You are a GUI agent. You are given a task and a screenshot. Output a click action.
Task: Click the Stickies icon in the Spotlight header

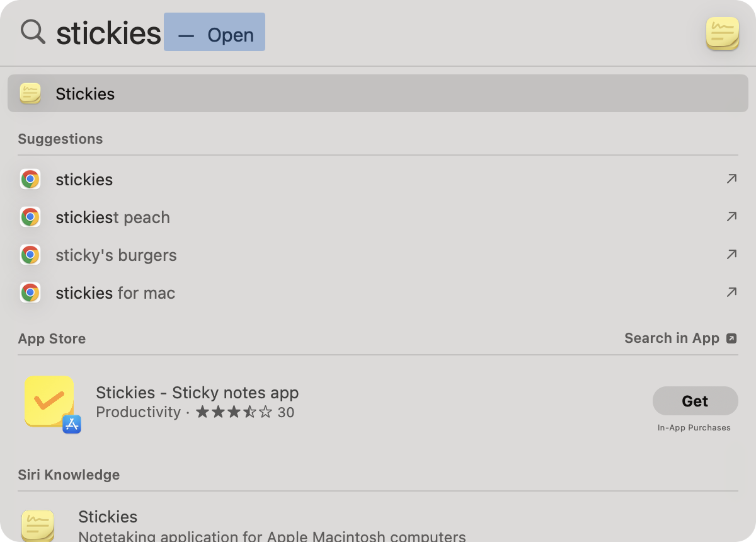coord(722,33)
